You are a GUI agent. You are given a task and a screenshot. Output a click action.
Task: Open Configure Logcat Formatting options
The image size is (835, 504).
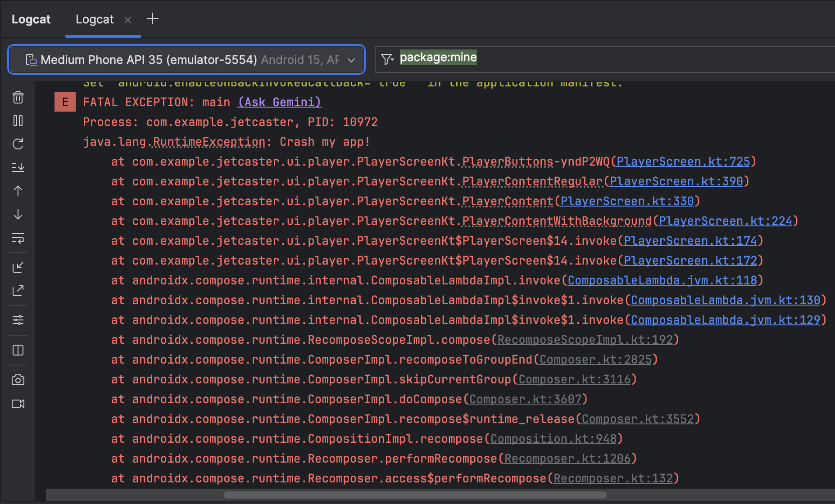tap(18, 320)
